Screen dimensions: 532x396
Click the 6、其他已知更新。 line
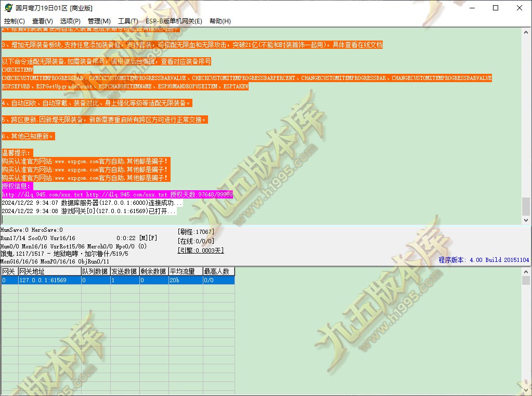click(x=28, y=136)
